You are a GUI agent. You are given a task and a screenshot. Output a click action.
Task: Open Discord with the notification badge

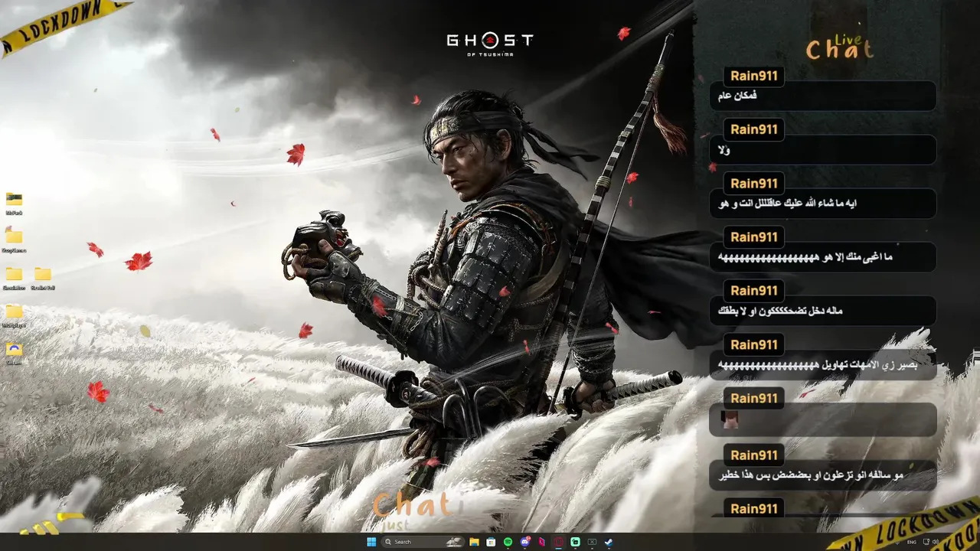pyautogui.click(x=525, y=542)
